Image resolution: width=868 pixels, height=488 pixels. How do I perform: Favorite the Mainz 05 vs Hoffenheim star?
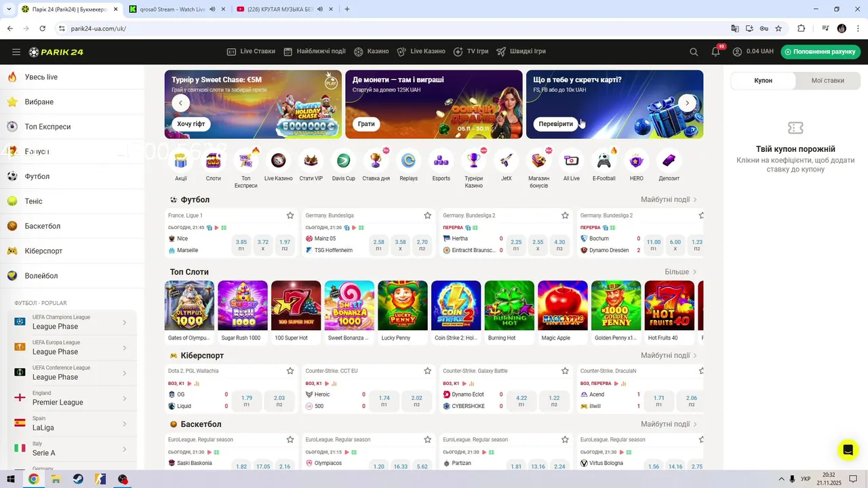(x=427, y=216)
